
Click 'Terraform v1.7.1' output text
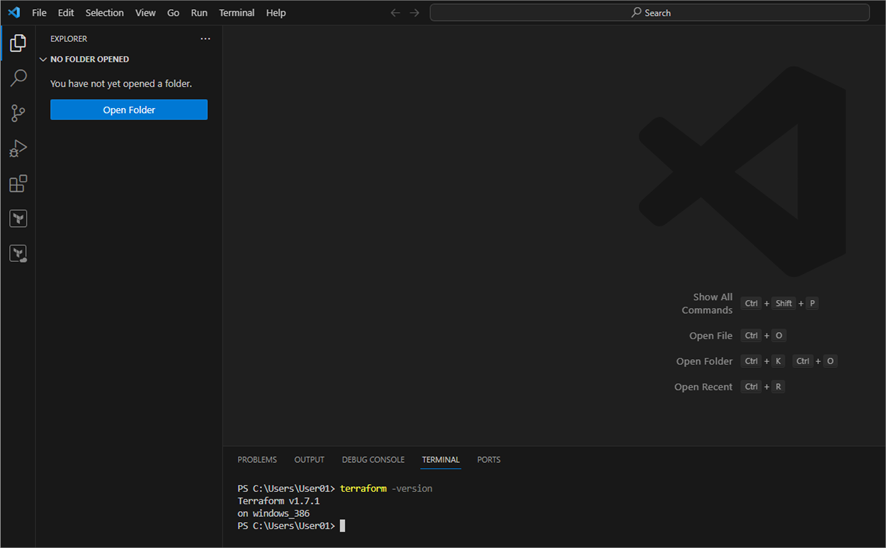279,501
